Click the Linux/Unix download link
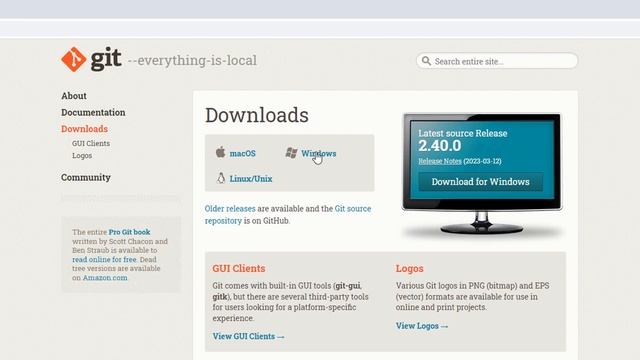 point(251,179)
